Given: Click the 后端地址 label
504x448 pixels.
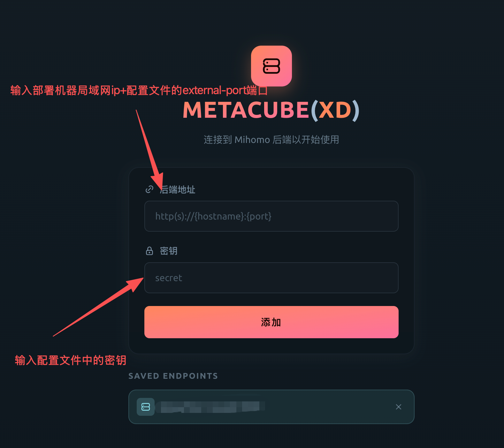Looking at the screenshot, I should point(178,190).
